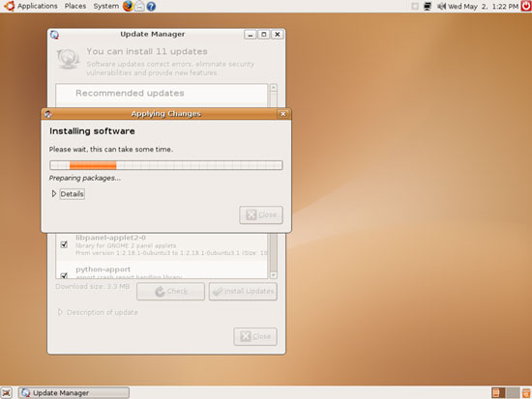The image size is (532, 399).
Task: Open the Ubuntu logo Applications icon
Action: tap(9, 6)
